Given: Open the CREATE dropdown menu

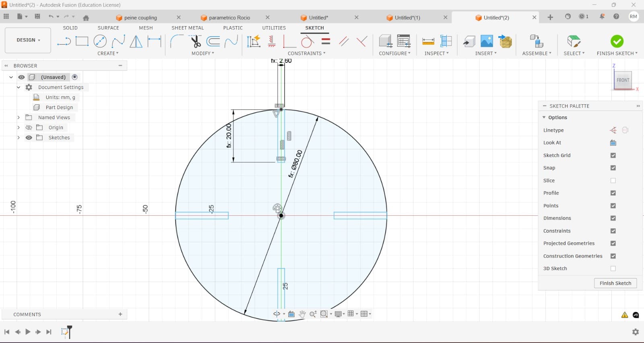Looking at the screenshot, I should point(108,53).
